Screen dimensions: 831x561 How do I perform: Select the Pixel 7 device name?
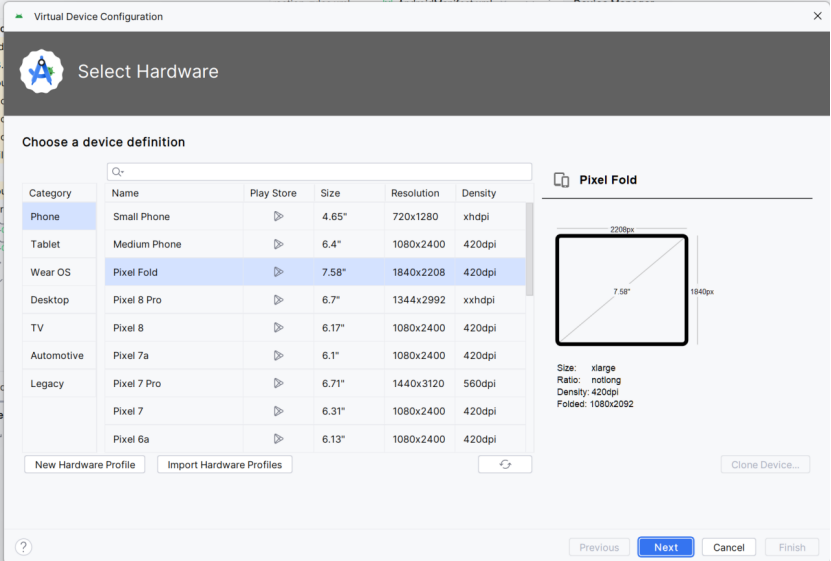pos(128,411)
